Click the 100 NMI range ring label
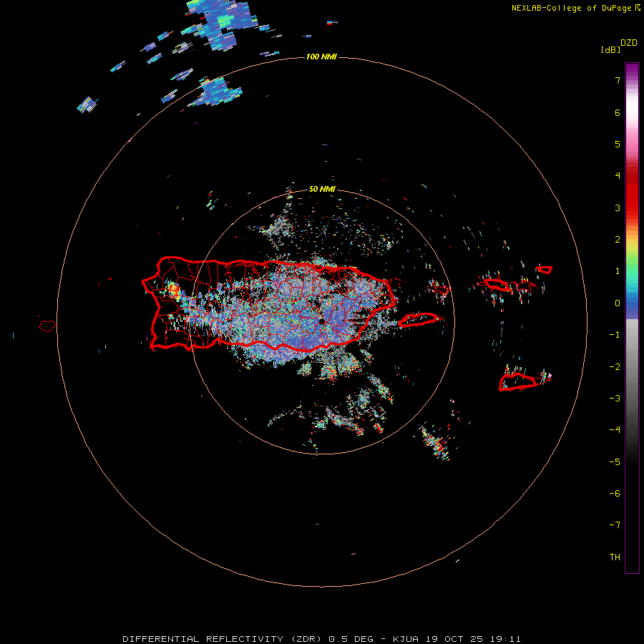644x644 pixels. coord(321,57)
